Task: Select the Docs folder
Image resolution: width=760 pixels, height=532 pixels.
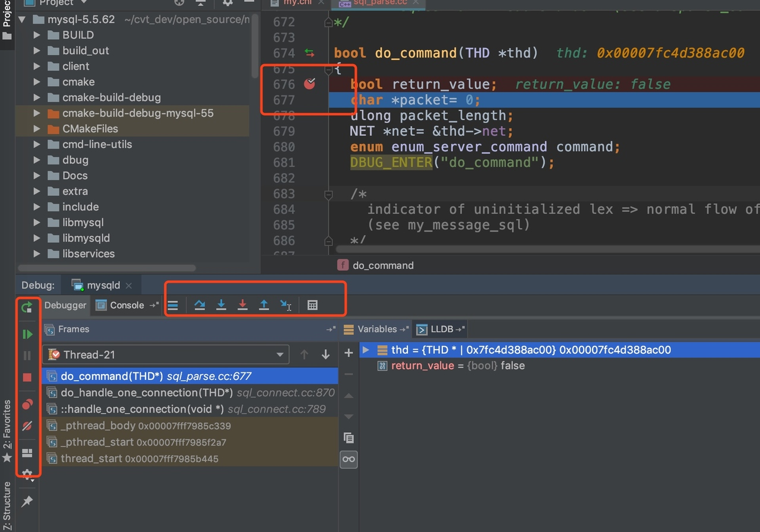Action: 75,176
